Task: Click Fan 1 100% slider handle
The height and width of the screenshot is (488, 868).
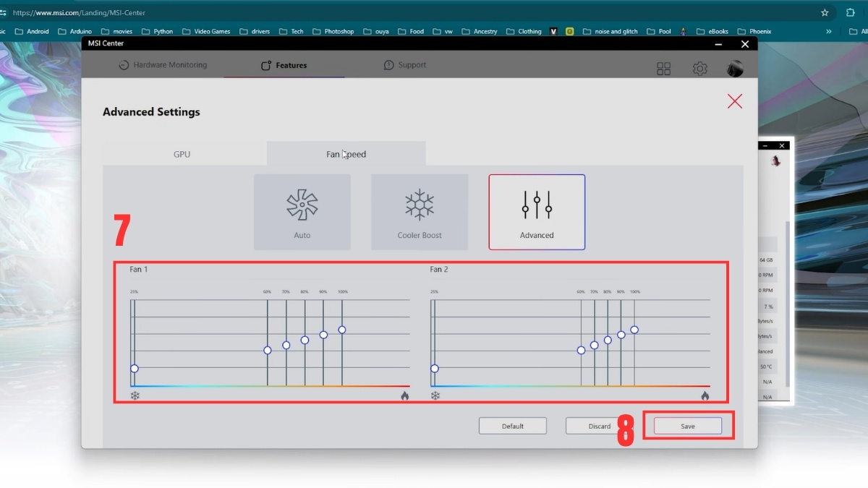Action: [x=342, y=330]
